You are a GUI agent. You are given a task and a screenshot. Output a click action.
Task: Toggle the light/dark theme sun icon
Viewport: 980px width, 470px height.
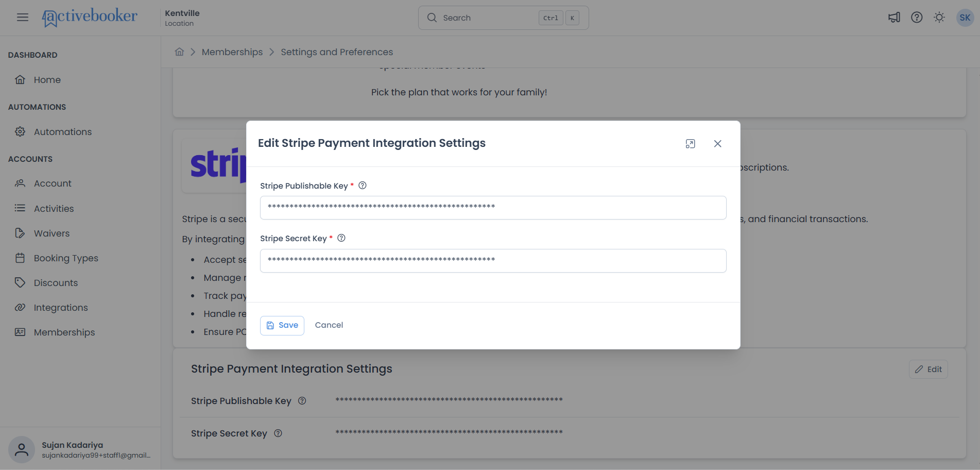click(939, 18)
